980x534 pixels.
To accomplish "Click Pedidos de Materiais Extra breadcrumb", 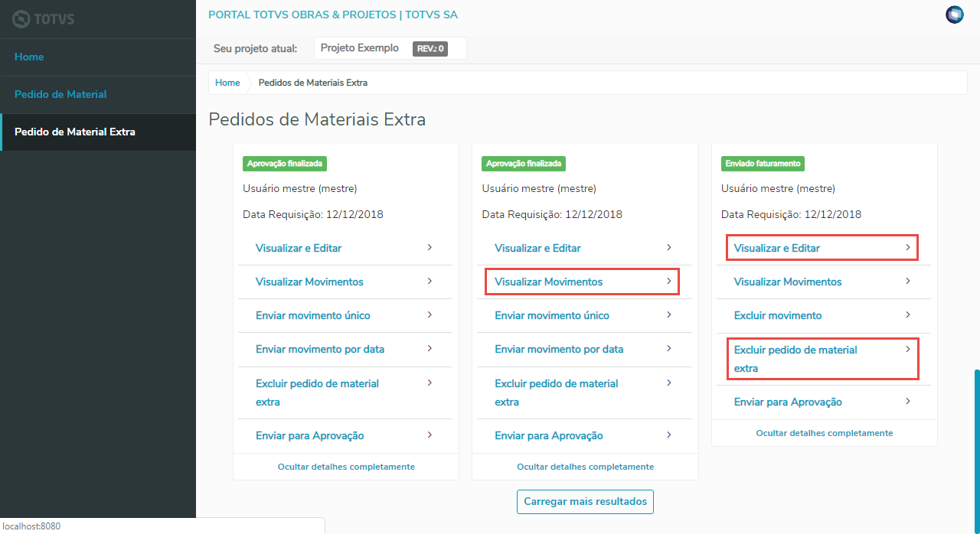I will point(313,83).
